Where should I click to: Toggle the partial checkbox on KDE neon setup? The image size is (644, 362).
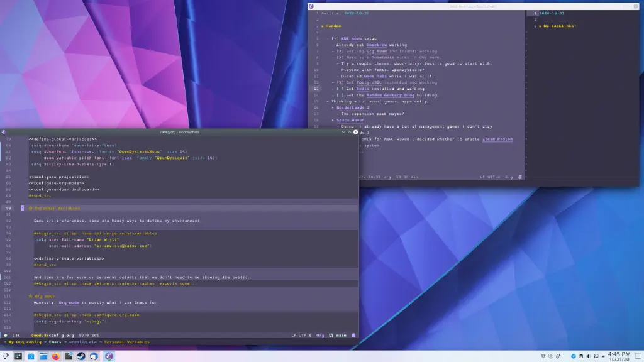click(335, 38)
